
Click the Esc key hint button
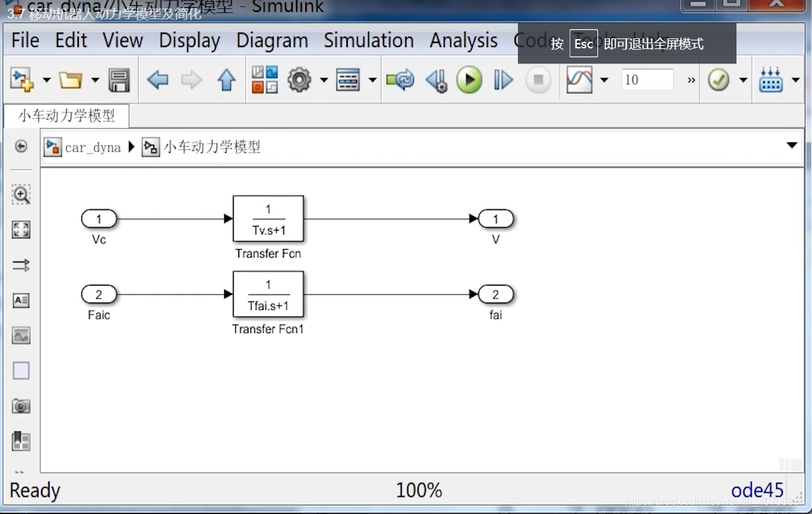584,44
